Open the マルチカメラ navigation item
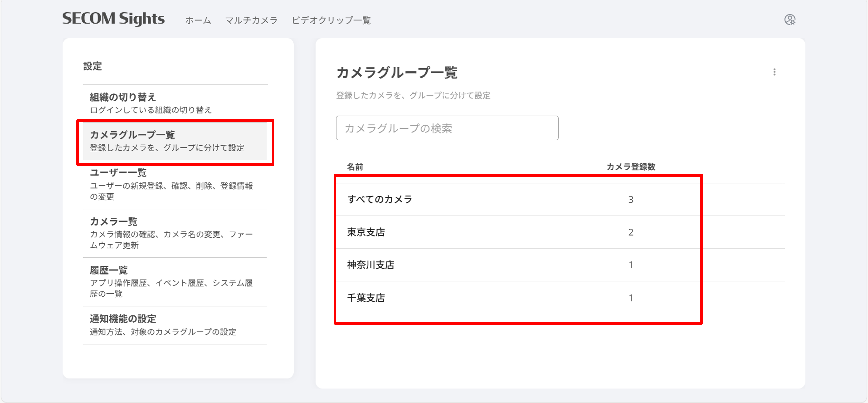868x403 pixels. (x=251, y=20)
